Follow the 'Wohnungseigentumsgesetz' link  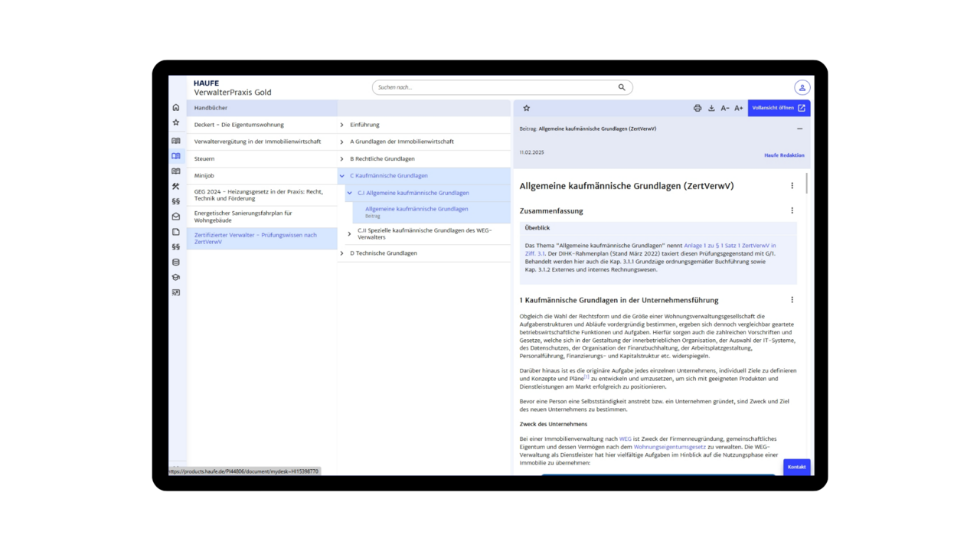point(669,447)
